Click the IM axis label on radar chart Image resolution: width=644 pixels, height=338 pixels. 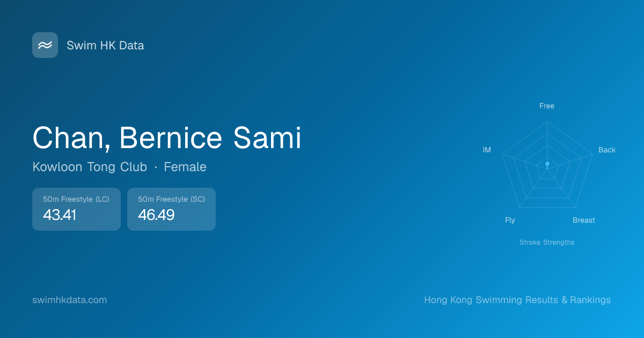pyautogui.click(x=487, y=150)
